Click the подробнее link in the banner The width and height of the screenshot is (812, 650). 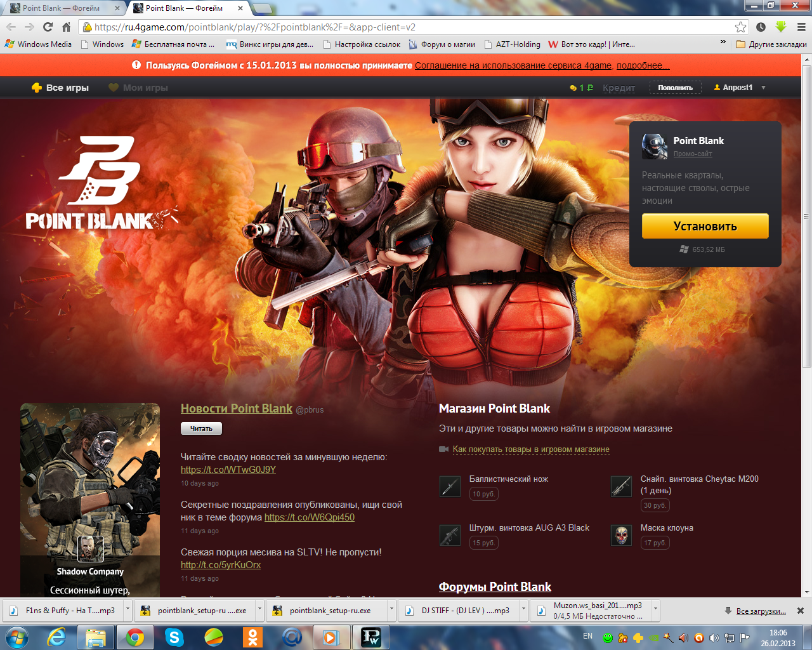click(x=643, y=65)
